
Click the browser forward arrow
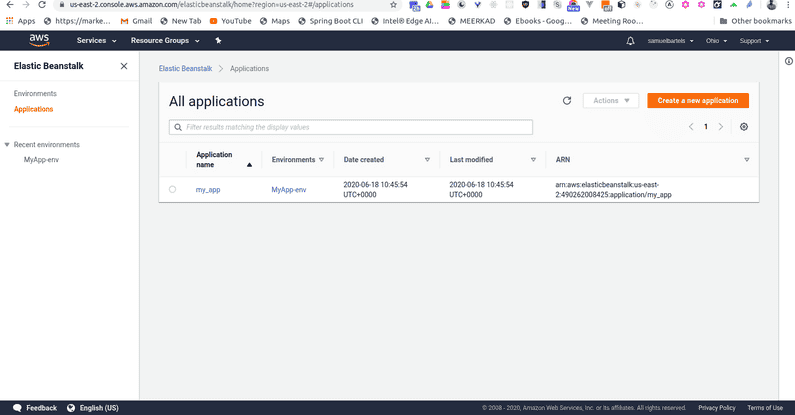click(x=26, y=5)
